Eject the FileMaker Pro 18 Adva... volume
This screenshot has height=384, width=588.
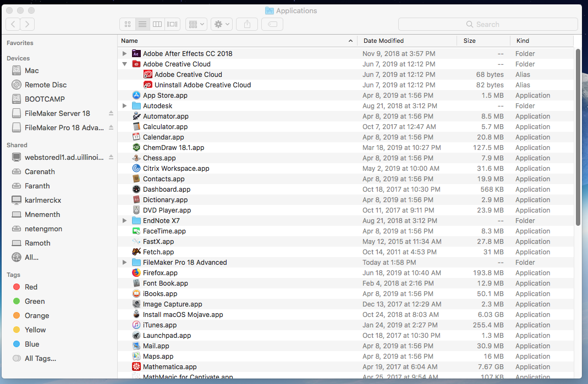click(111, 127)
